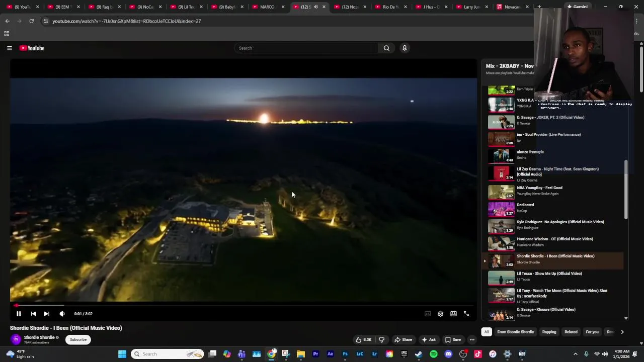Screen dimensions: 644x362
Task: Focus the YouTube search field
Action: [x=306, y=48]
